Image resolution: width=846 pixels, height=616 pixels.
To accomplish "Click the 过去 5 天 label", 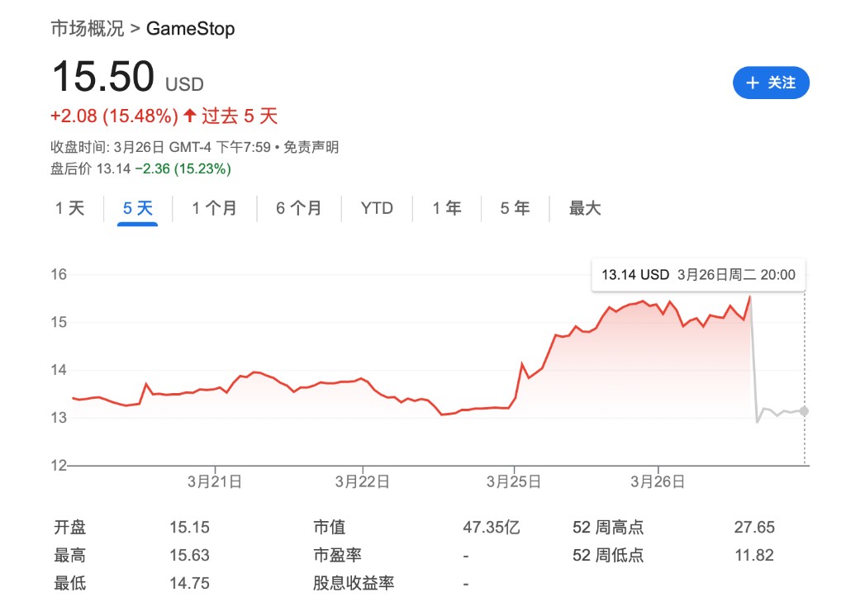I will 240,116.
